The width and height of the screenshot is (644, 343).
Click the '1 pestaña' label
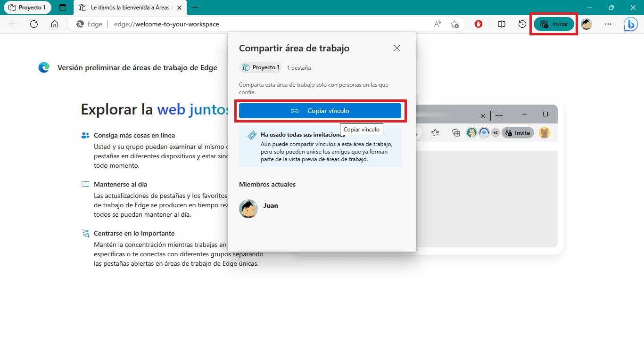tap(299, 68)
